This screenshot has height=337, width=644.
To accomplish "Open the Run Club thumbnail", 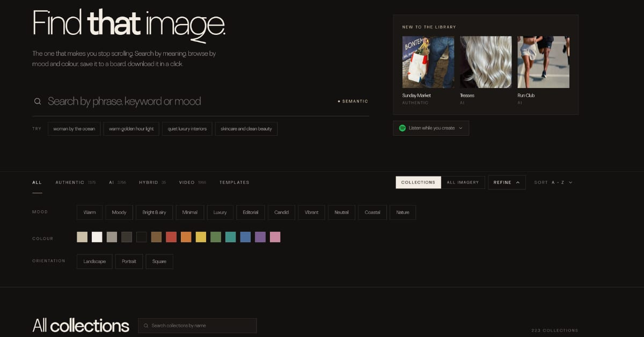I will [543, 62].
